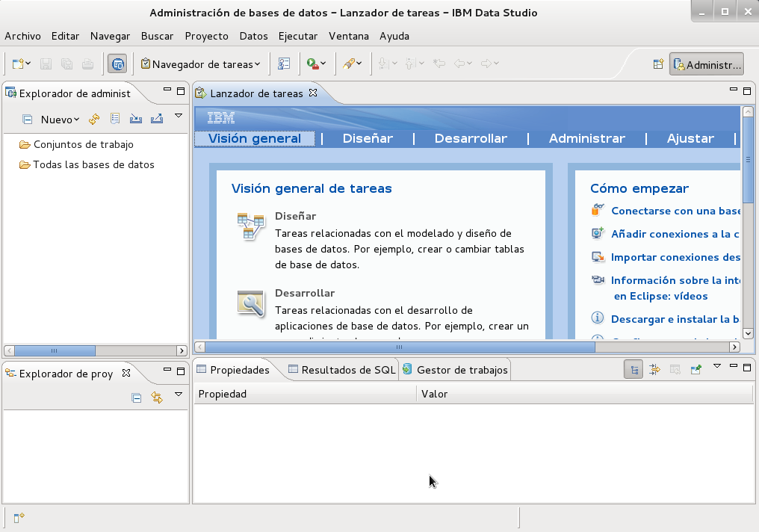Click the import icon in administration explorer
Image resolution: width=759 pixels, height=532 pixels.
point(136,119)
